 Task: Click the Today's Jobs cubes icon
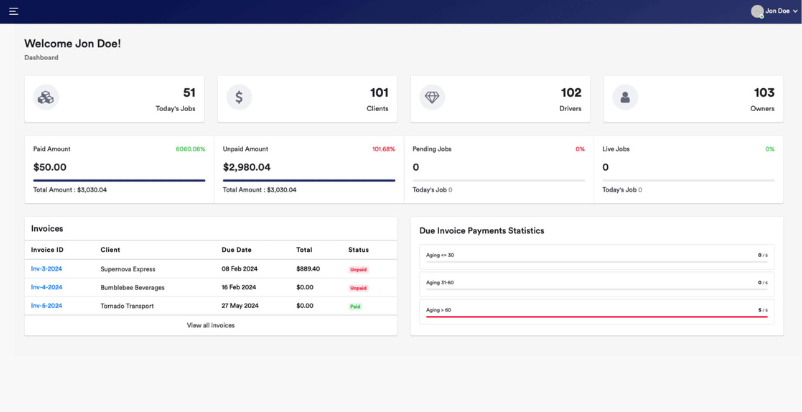(x=45, y=97)
